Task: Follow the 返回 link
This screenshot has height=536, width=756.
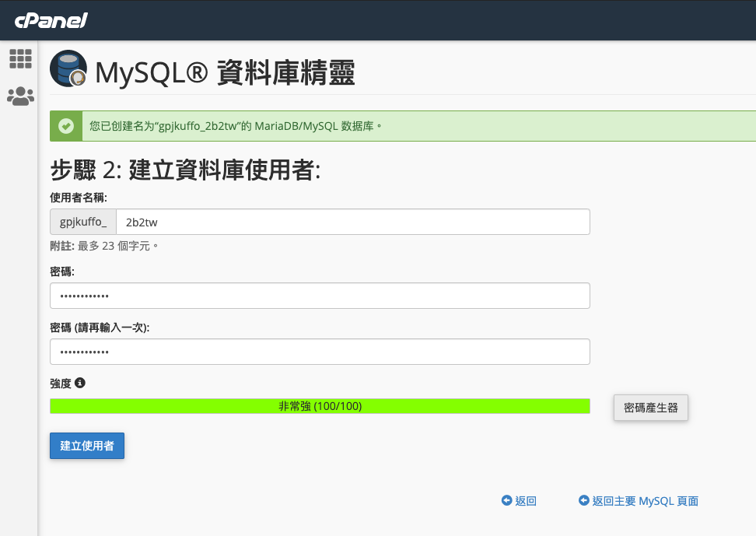Action: (x=526, y=501)
